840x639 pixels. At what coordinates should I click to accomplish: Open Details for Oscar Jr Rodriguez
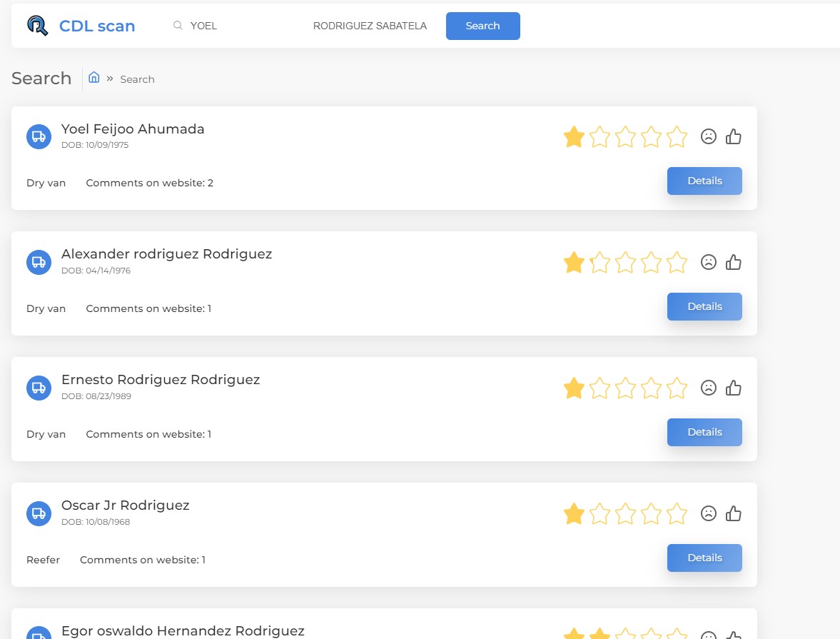point(704,558)
